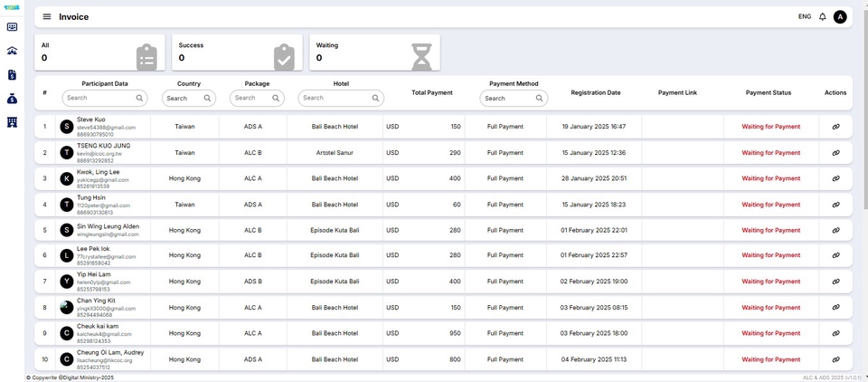
Task: Open the dashboard icon at sidebar top
Action: [x=12, y=27]
